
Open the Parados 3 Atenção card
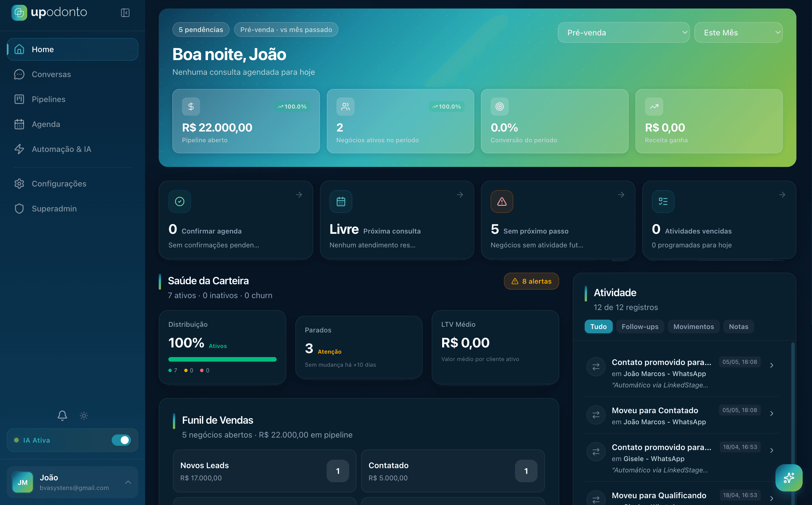point(359,347)
